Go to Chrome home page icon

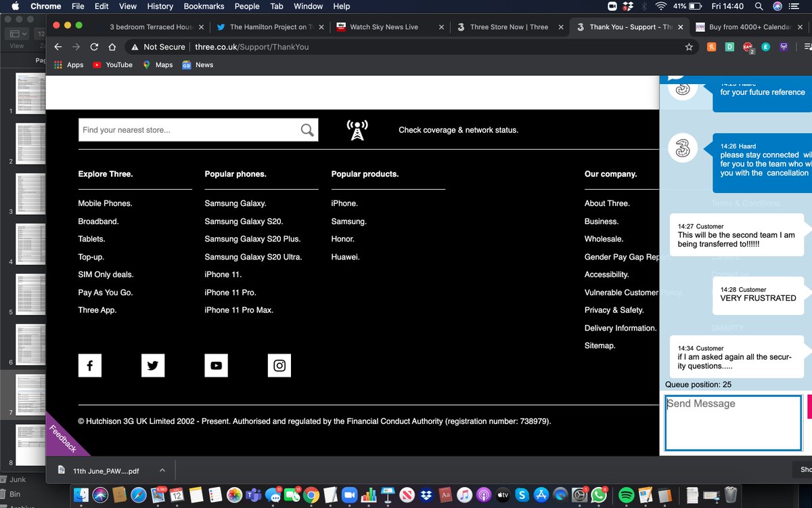click(112, 47)
